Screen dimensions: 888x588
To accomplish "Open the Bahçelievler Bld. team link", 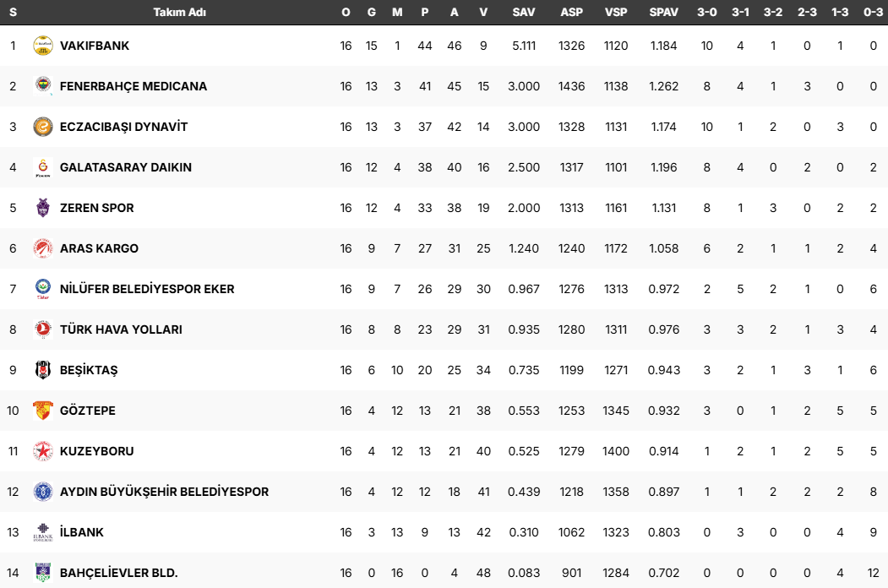I will click(x=118, y=573).
